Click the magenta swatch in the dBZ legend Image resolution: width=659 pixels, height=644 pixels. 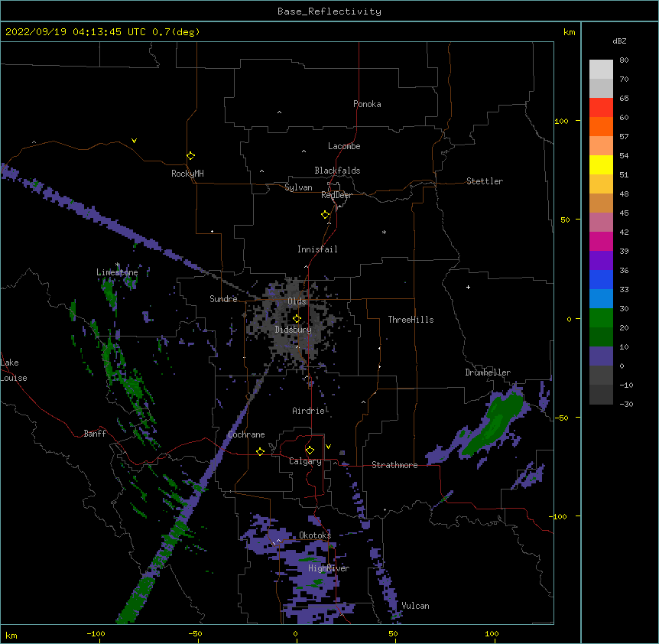[601, 241]
